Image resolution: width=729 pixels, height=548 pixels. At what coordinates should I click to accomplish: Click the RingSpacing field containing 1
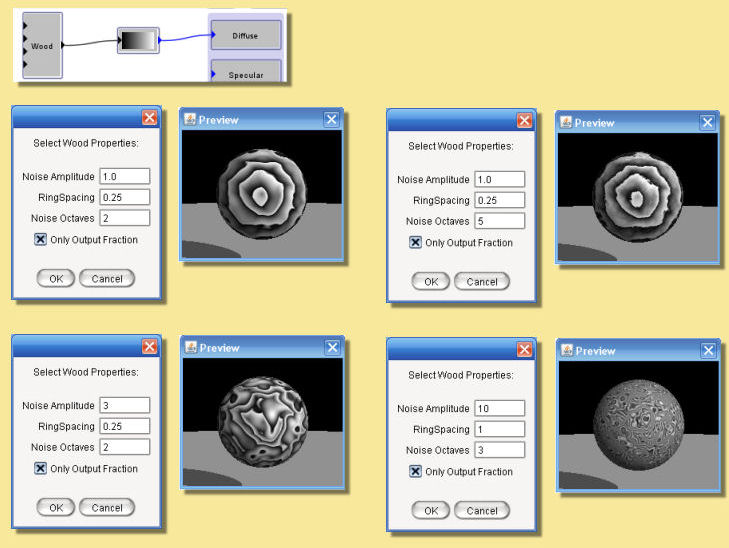500,430
